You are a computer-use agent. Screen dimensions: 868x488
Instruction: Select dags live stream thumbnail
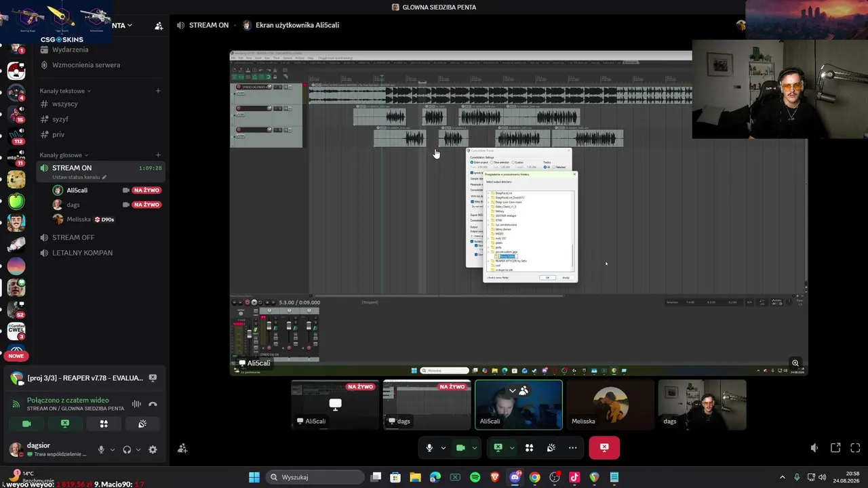tap(427, 405)
